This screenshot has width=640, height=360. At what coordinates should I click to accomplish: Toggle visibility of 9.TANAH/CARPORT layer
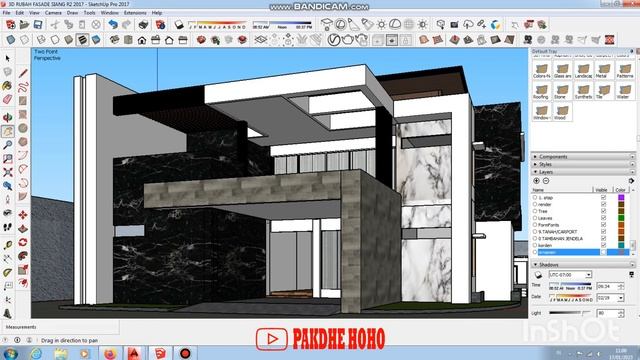[x=603, y=231]
